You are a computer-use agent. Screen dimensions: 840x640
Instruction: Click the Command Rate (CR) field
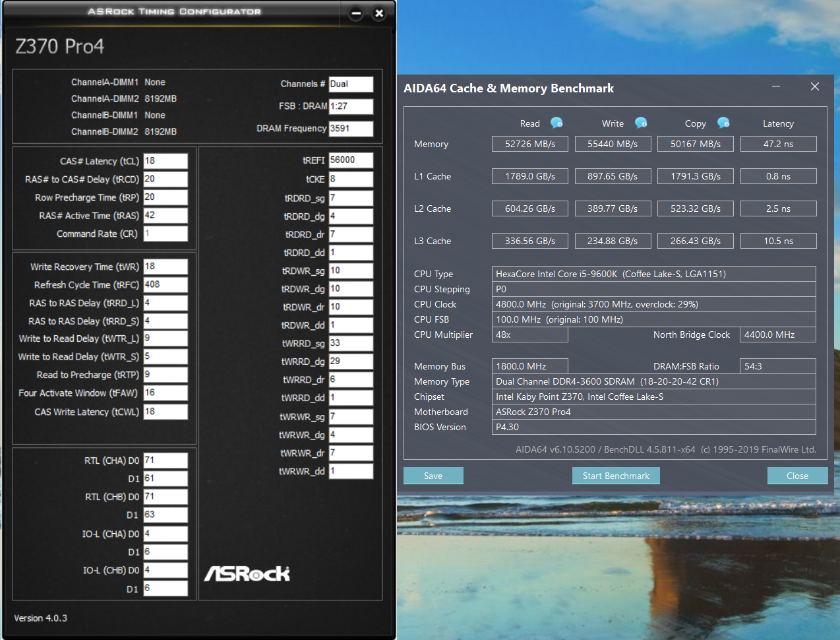pos(165,234)
